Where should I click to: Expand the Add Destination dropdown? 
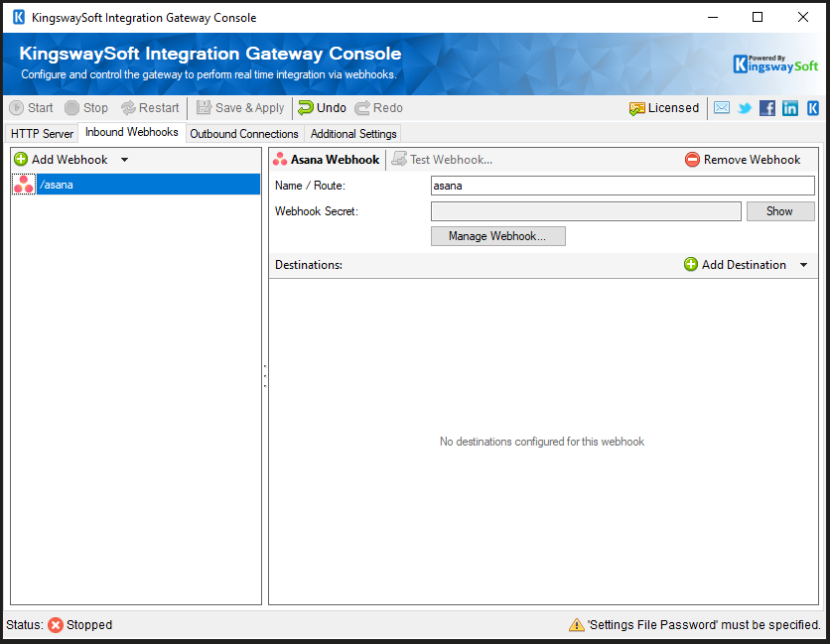[x=802, y=264]
